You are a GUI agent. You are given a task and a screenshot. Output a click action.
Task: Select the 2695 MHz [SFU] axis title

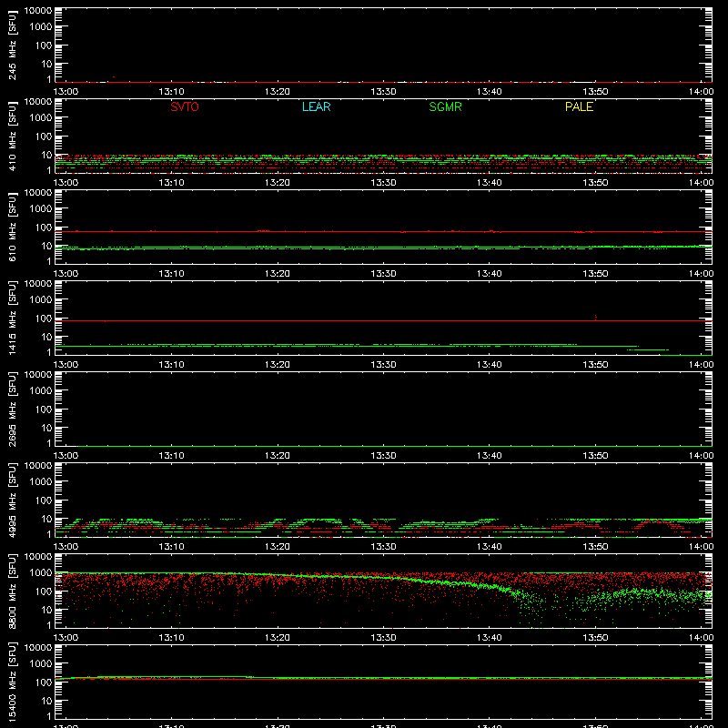pos(13,409)
